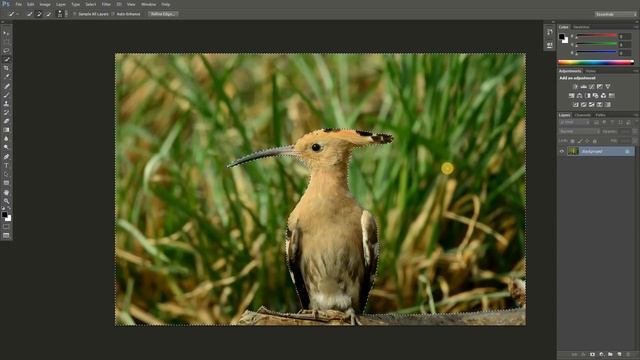Select the Zoom tool
Viewport: 640px width, 360px height.
pyautogui.click(x=6, y=201)
